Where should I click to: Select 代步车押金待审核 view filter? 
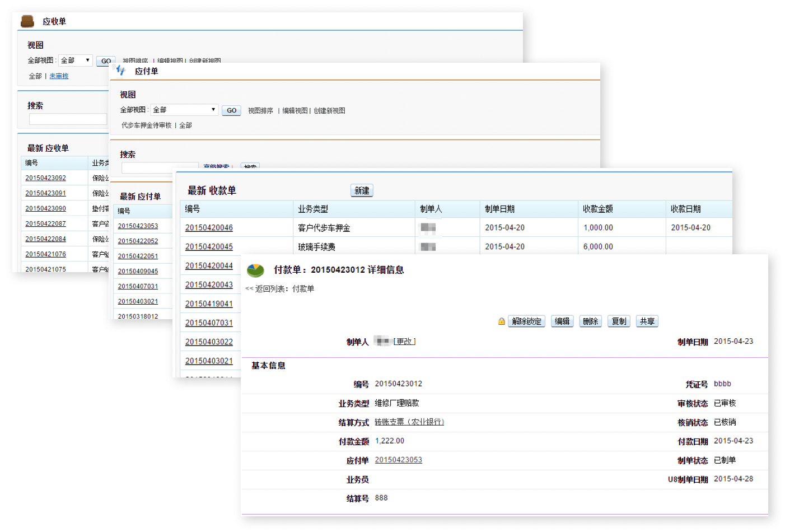[x=147, y=125]
